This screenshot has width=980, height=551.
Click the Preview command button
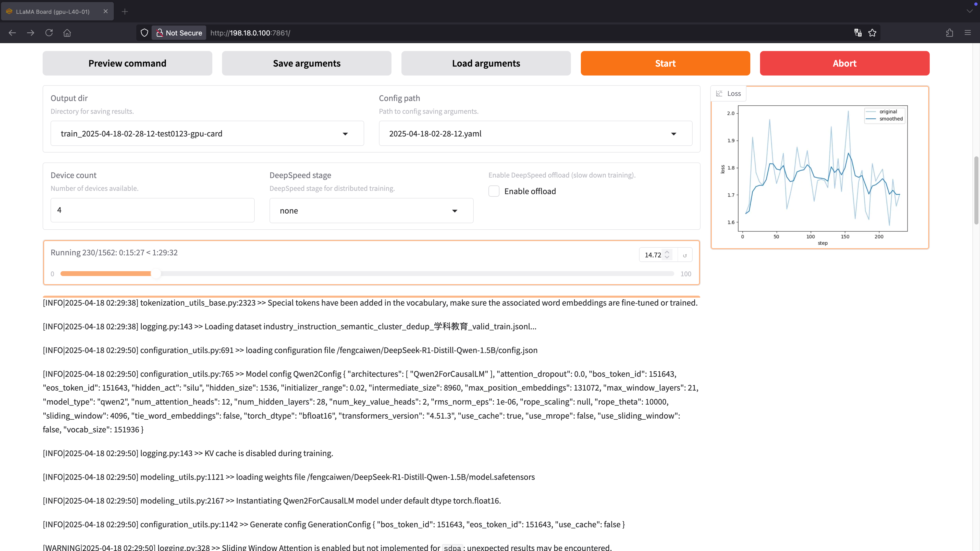127,63
